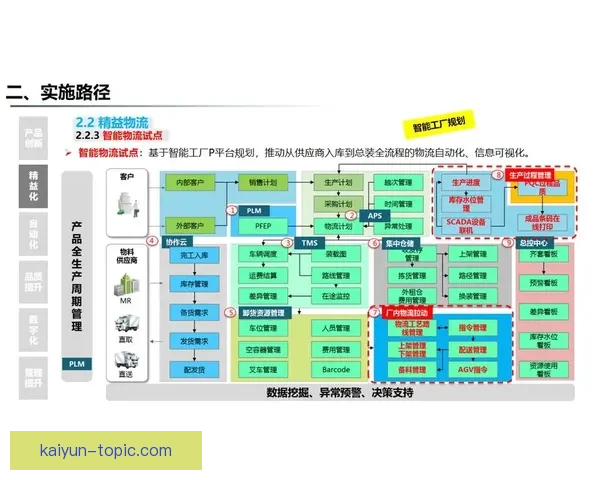Click the PFEP box
The height and width of the screenshot is (480, 600).
(x=263, y=226)
